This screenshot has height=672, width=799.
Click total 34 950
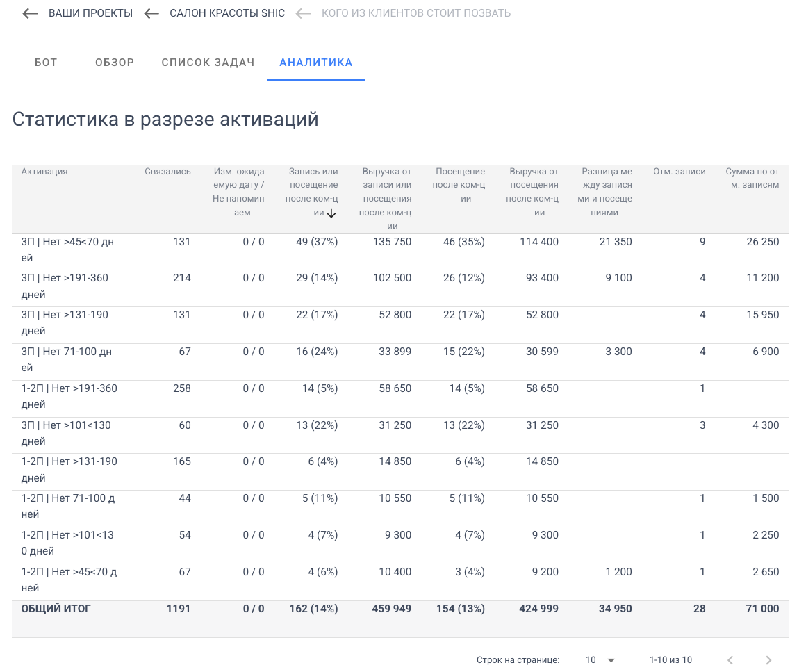615,609
